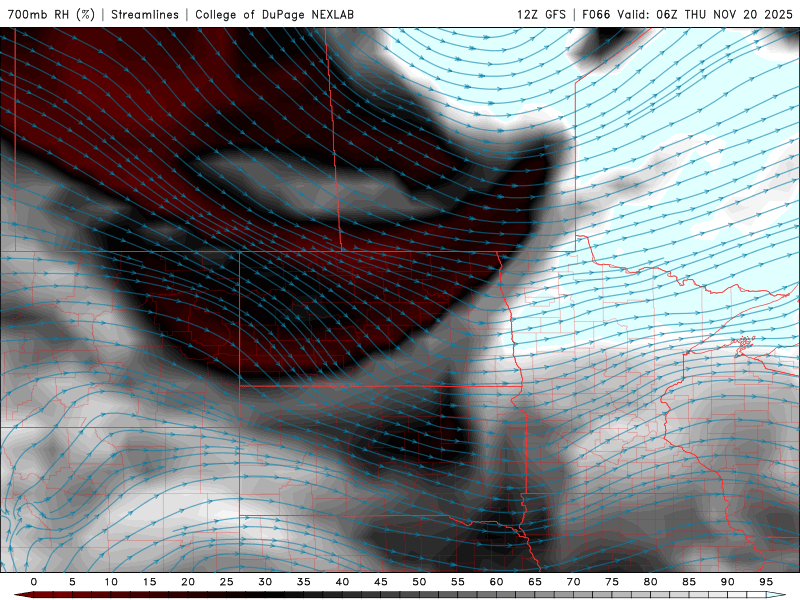Click the '12Z GFS' model run label
This screenshot has height=600, width=800.
click(541, 14)
